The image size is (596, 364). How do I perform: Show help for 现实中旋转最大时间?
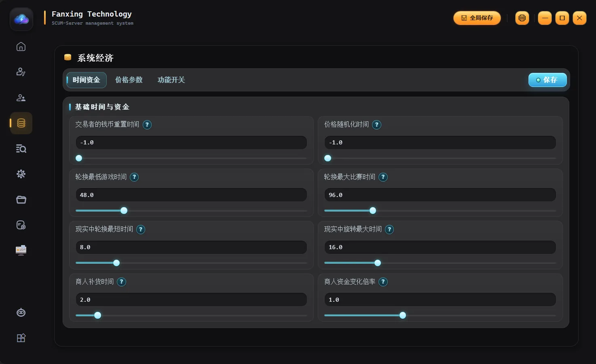tap(389, 229)
